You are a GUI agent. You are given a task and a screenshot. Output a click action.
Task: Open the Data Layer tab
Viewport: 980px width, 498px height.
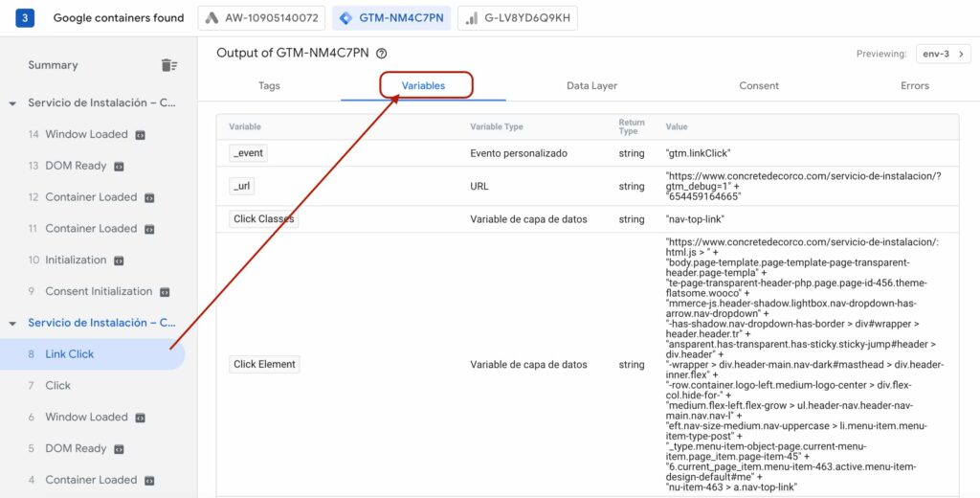591,85
